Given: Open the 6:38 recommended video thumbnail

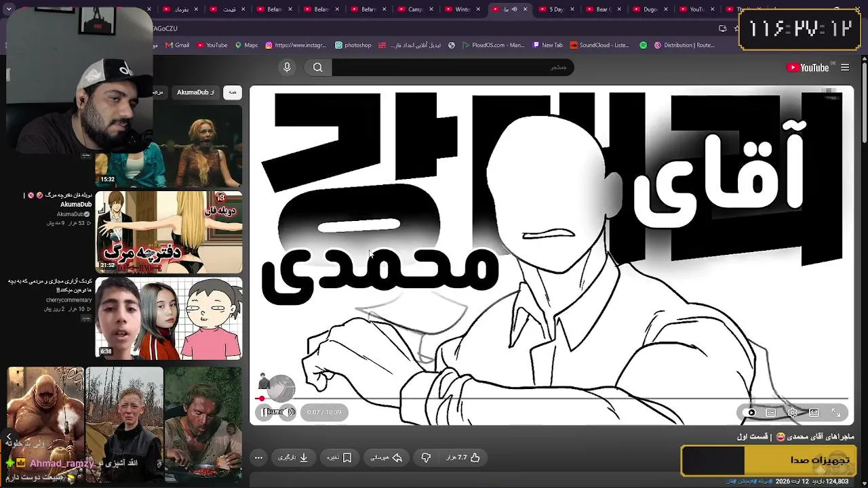Looking at the screenshot, I should (168, 318).
